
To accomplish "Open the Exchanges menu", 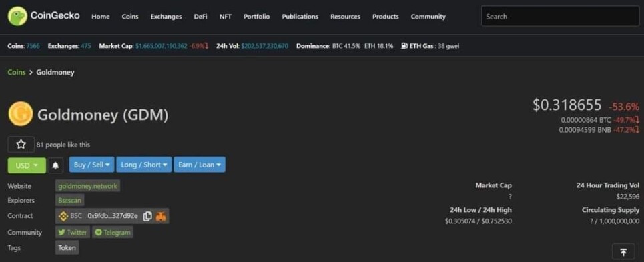I will 166,17.
